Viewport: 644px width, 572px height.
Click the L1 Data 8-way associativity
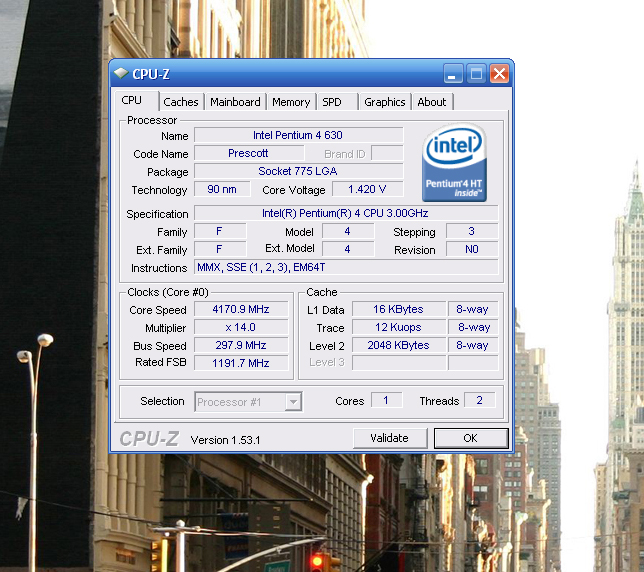pos(473,309)
